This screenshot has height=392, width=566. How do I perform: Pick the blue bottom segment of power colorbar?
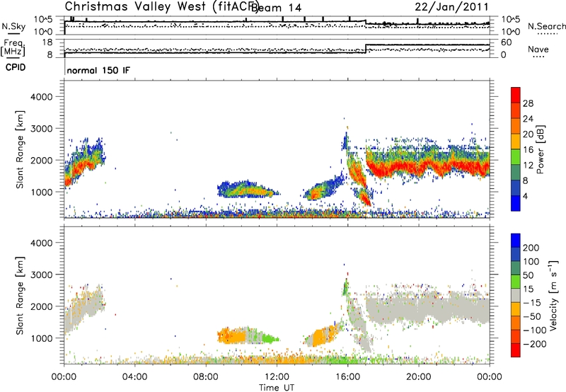(x=516, y=203)
